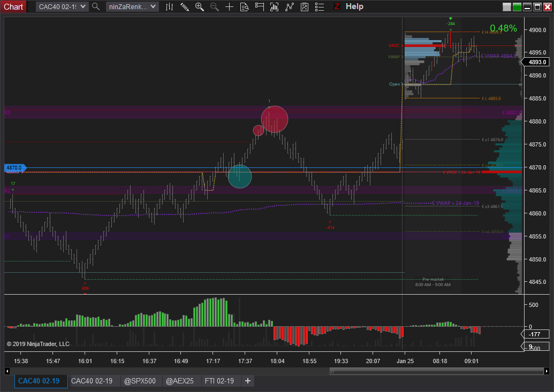Select the crosshair cursor icon
The height and width of the screenshot is (392, 554).
click(229, 7)
